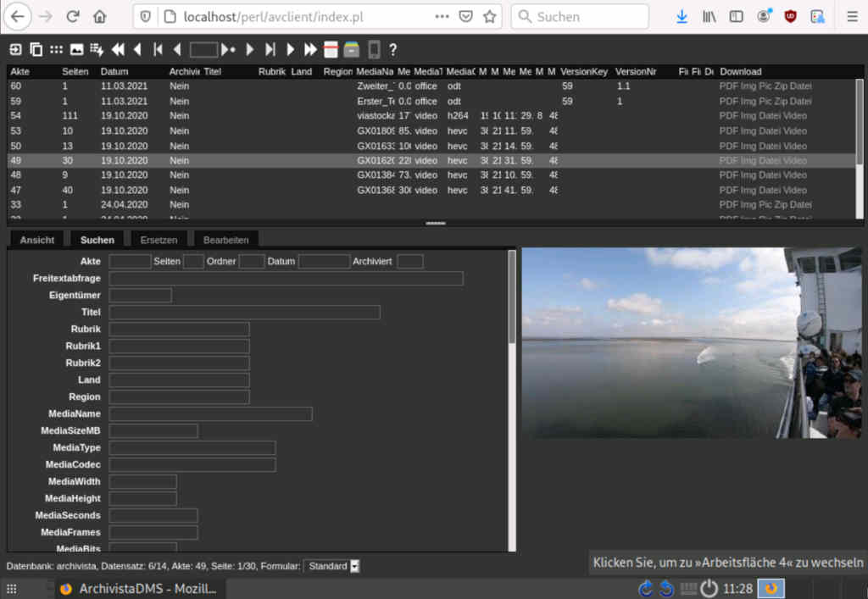868x599 pixels.
Task: Click the mobile phone view icon
Action: coord(373,50)
